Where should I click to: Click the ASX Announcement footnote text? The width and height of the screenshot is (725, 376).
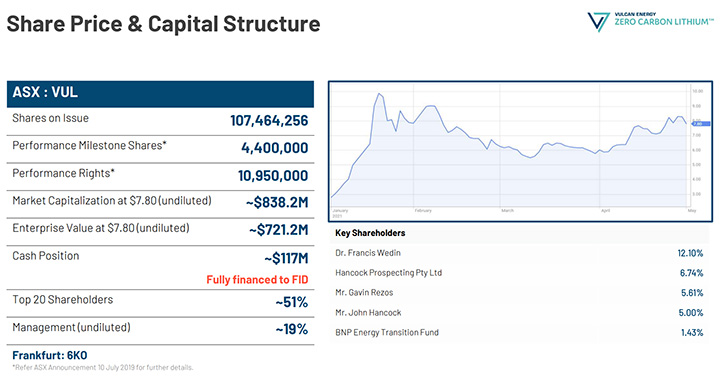coord(103,368)
